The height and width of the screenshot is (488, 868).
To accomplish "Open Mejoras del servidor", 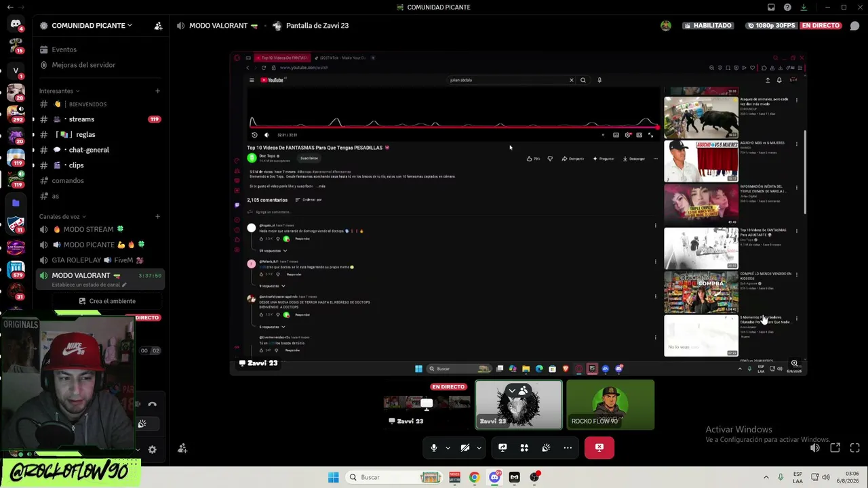I will coord(99,65).
